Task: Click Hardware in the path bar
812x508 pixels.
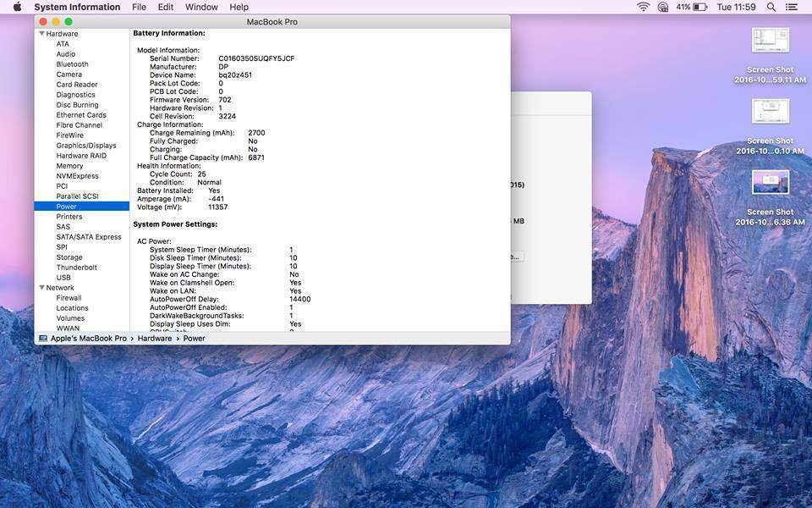Action: pyautogui.click(x=154, y=339)
